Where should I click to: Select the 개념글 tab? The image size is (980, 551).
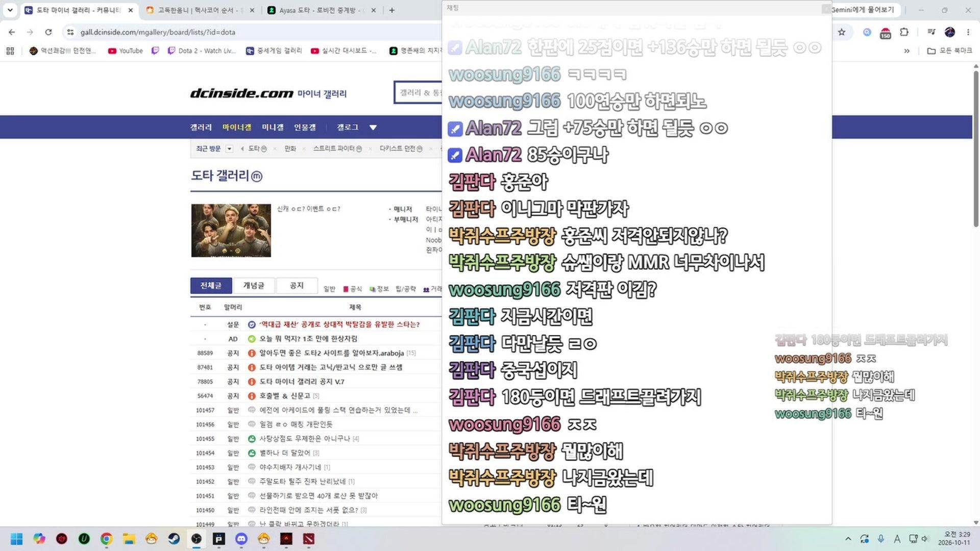254,286
